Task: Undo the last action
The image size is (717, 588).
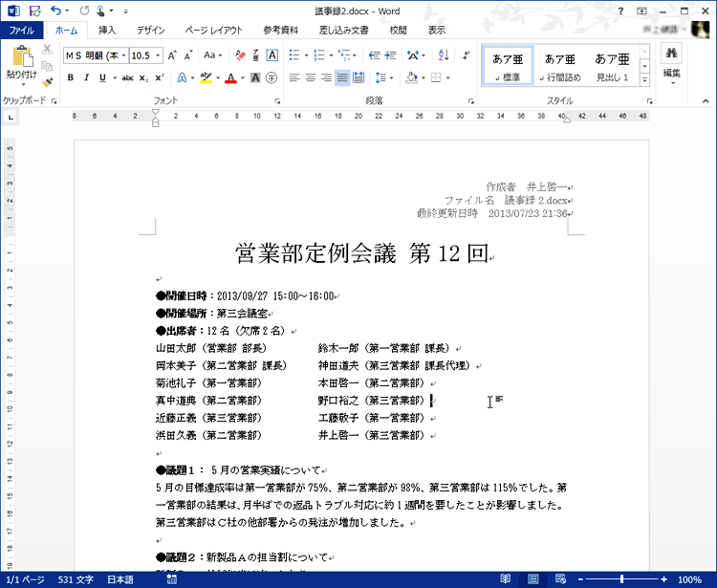Action: click(x=56, y=11)
